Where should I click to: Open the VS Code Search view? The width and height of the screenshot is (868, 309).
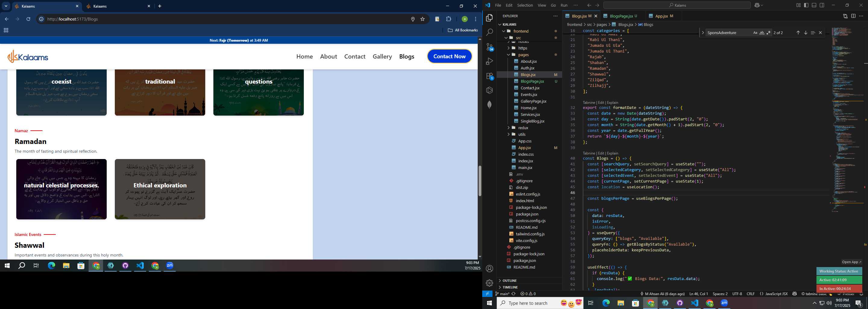(489, 32)
